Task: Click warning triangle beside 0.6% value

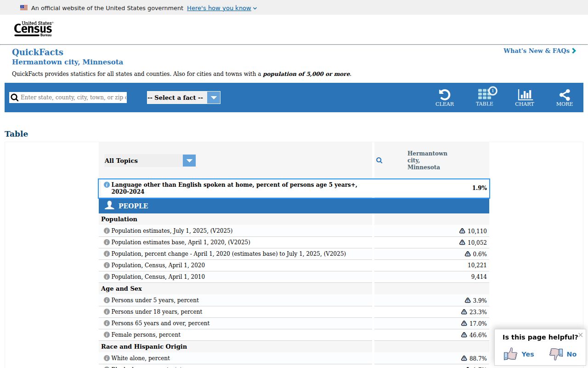Action: [468, 254]
